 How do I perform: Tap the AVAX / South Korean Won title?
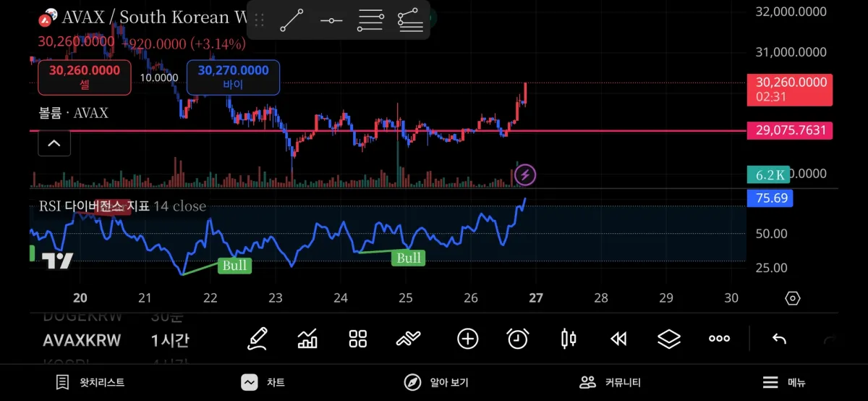[x=153, y=17]
